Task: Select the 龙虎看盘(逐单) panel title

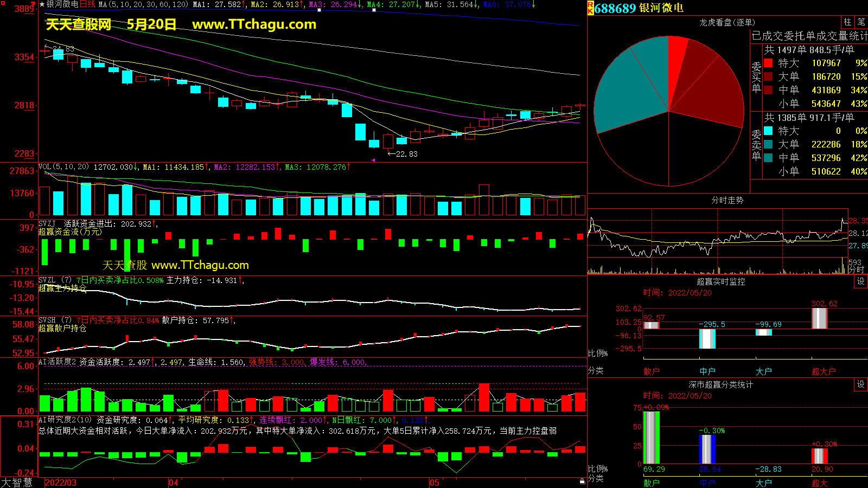Action: pos(727,22)
